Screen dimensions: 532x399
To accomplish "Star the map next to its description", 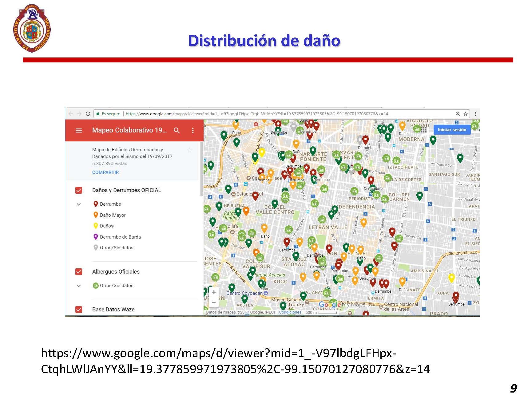I will [189, 150].
